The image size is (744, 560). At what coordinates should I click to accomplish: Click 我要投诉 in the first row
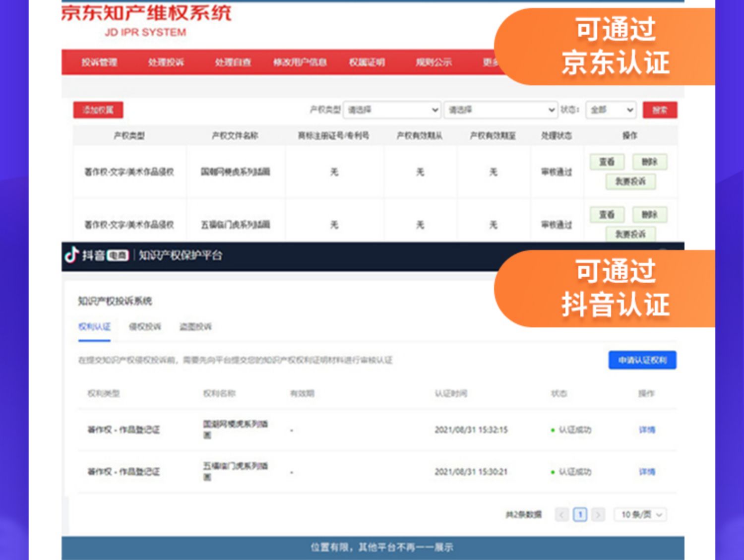pos(630,182)
